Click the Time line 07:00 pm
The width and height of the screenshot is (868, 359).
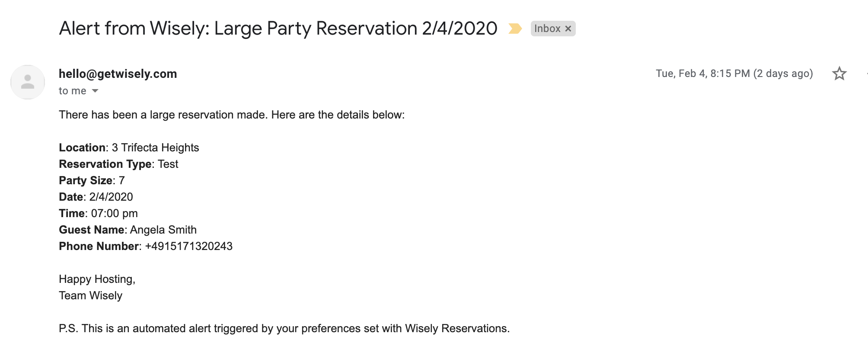coord(98,213)
